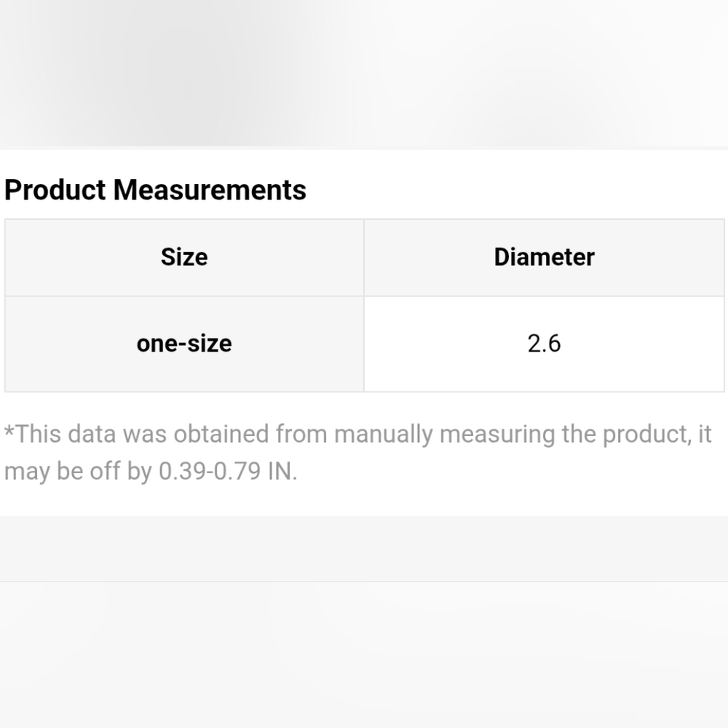Click the word measuring in the disclaimer
This screenshot has width=728, height=728.
pos(497,435)
